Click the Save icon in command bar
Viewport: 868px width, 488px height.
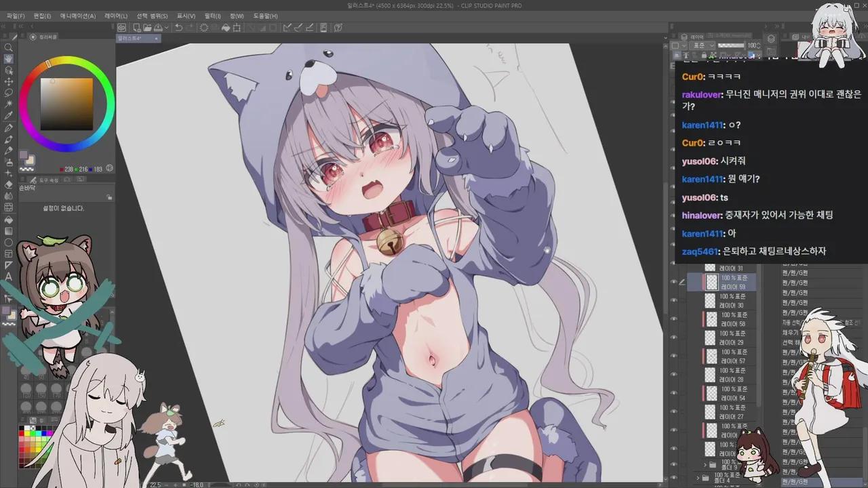(x=158, y=28)
